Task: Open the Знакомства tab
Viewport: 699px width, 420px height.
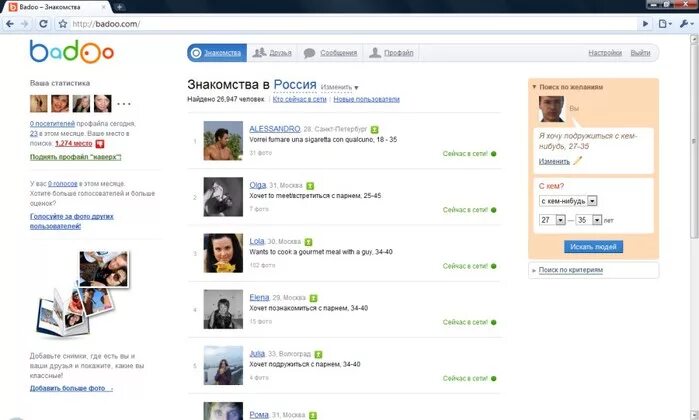Action: pos(217,53)
